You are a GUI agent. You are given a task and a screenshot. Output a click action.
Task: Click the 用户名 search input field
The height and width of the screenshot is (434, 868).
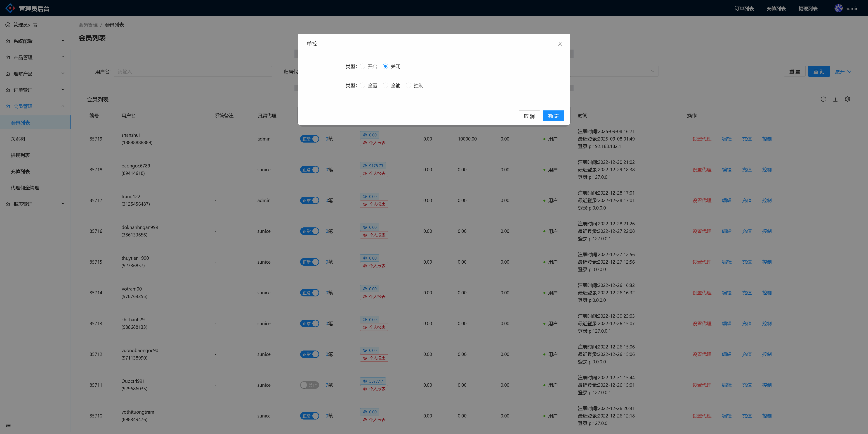193,71
